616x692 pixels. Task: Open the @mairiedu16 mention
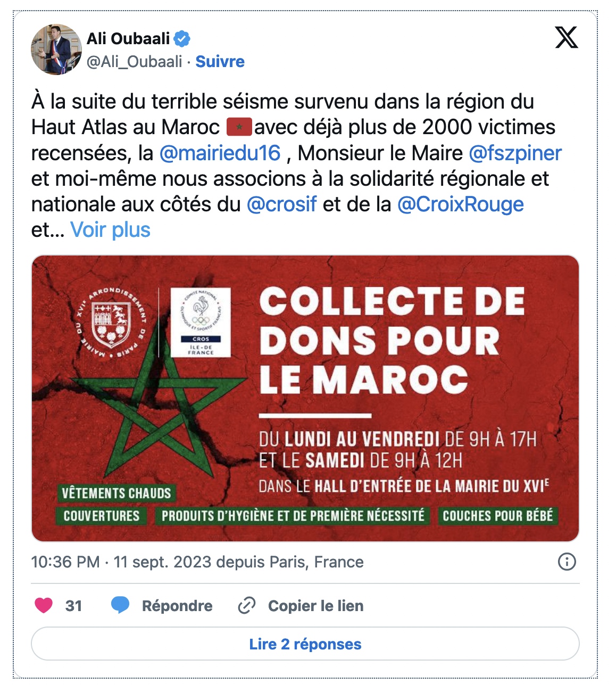(x=220, y=153)
